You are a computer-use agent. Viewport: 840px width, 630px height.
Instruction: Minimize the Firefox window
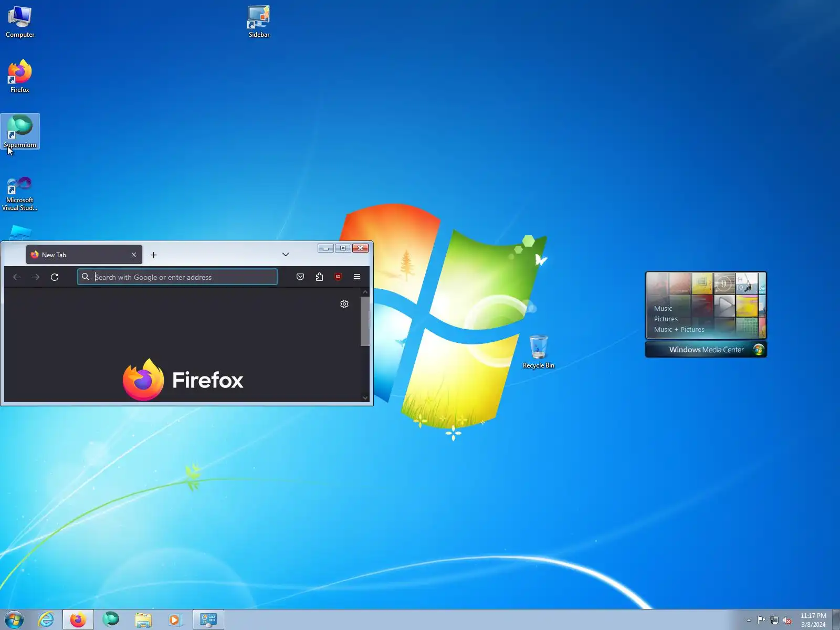tap(325, 248)
